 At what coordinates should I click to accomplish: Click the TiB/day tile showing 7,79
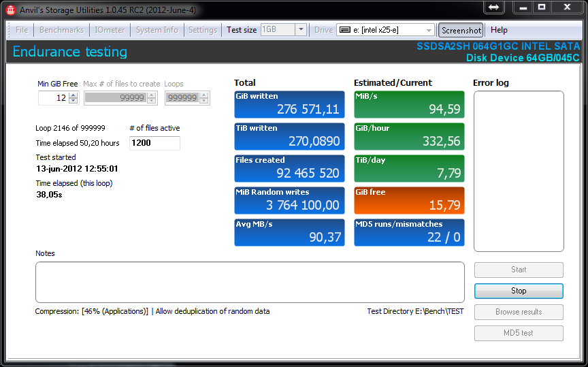409,168
